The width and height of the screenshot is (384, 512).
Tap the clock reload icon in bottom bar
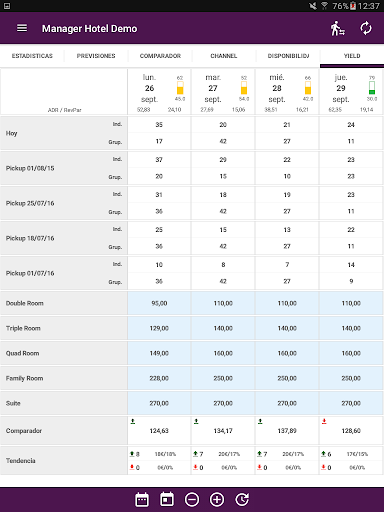pos(242,499)
